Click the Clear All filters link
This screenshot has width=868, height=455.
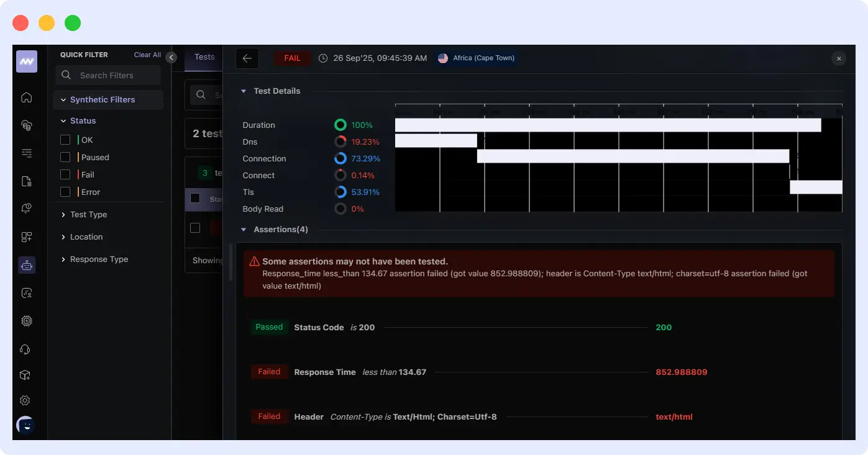tap(147, 55)
